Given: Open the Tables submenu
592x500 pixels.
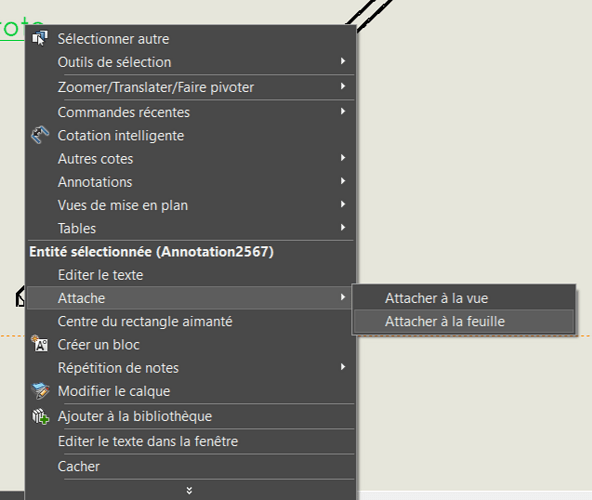Looking at the screenshot, I should [190, 228].
